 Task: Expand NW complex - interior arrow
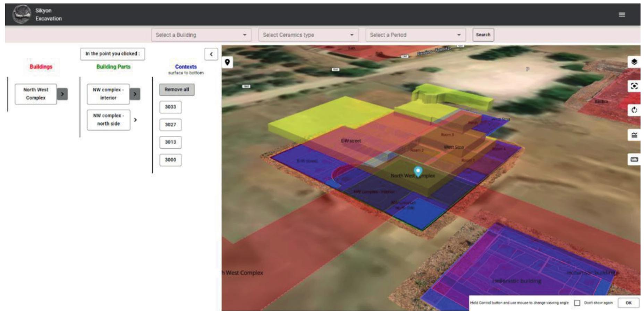[135, 94]
